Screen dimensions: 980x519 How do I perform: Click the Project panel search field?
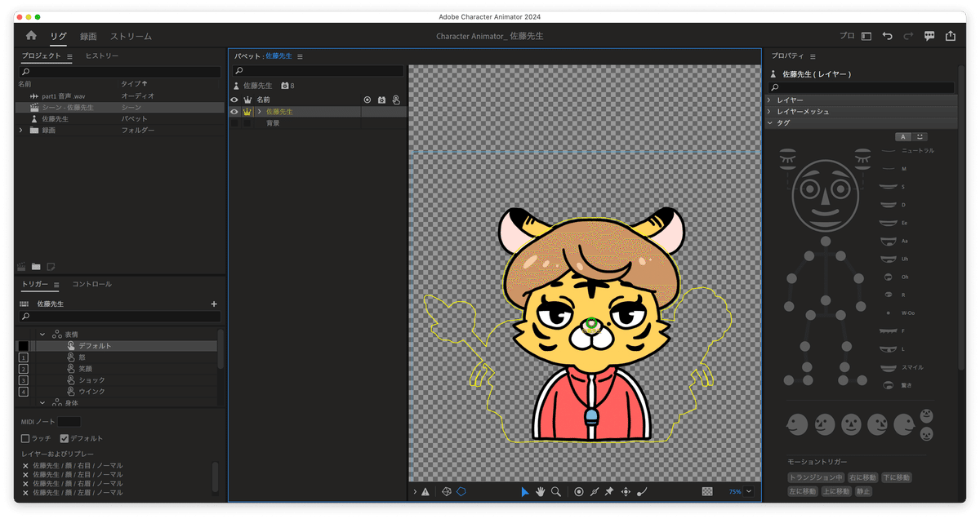(x=119, y=72)
